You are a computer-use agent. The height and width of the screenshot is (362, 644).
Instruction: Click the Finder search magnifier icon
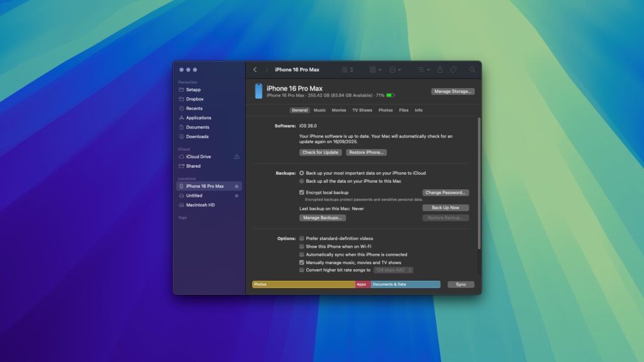(x=472, y=70)
